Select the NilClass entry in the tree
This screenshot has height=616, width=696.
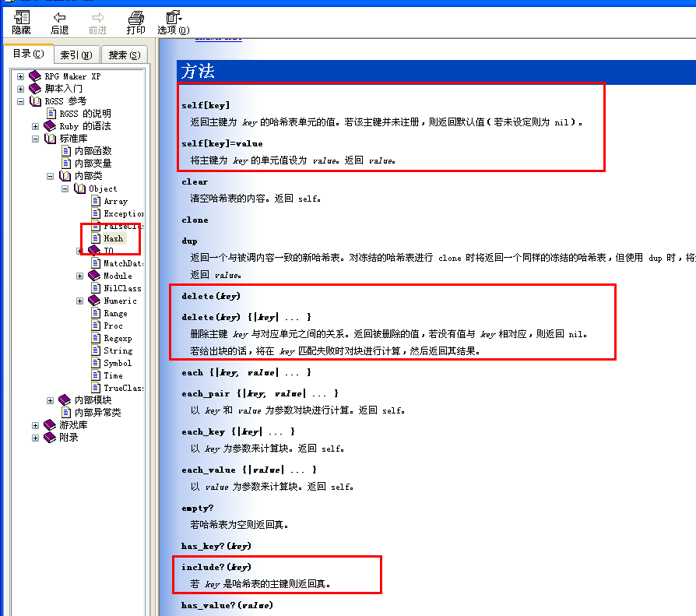coord(122,288)
